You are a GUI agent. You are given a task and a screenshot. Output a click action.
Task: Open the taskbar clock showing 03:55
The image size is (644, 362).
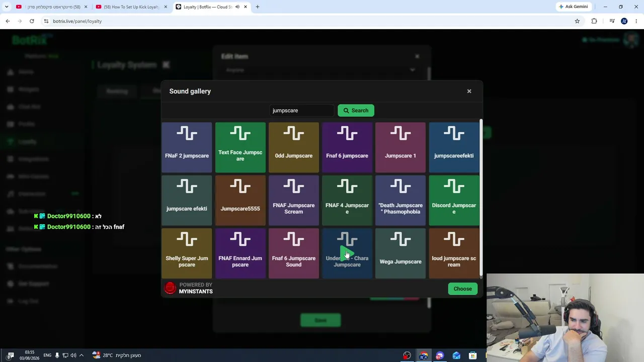pos(29,355)
